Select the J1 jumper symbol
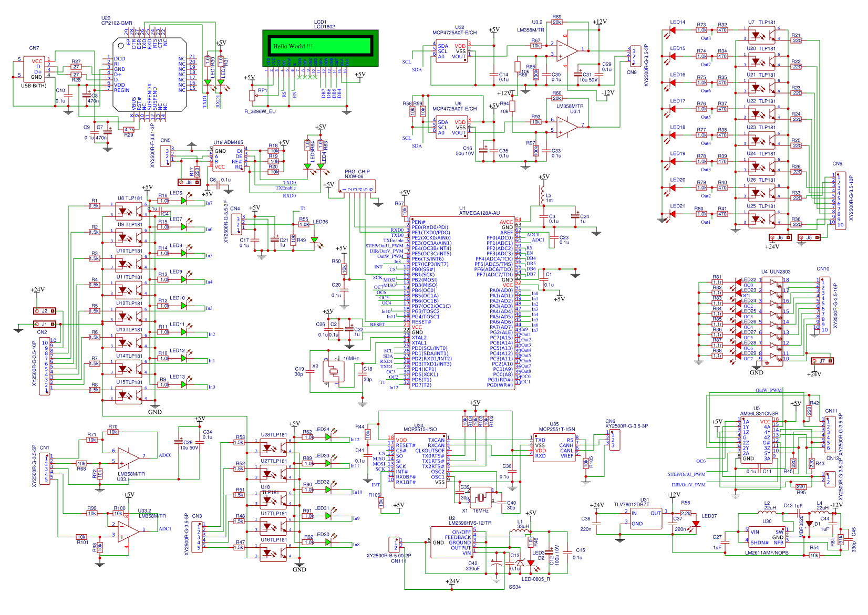868x615 pixels. [45, 324]
